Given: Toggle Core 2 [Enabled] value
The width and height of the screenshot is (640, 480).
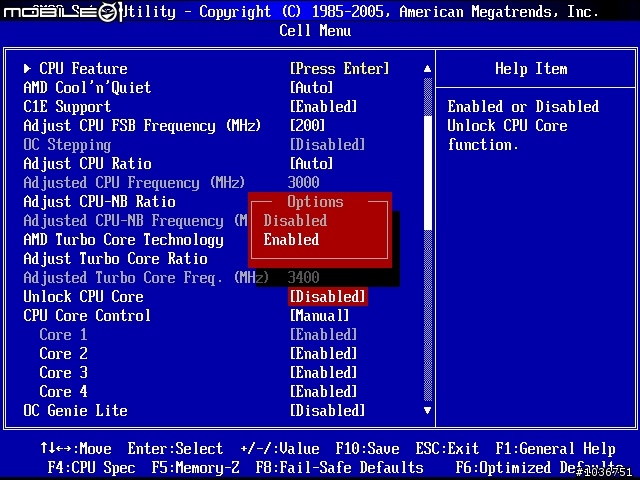Looking at the screenshot, I should coord(323,353).
